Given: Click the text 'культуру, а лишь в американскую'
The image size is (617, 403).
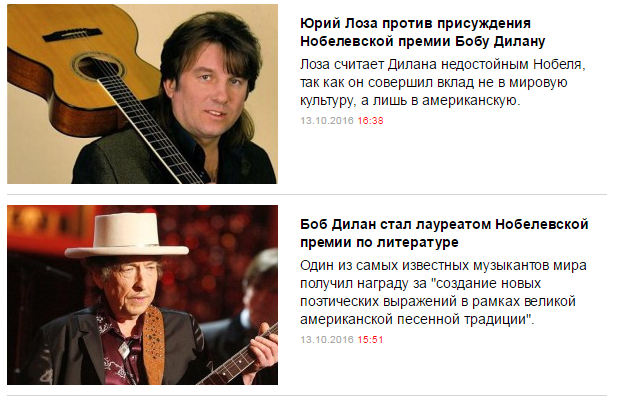Looking at the screenshot, I should tap(410, 100).
